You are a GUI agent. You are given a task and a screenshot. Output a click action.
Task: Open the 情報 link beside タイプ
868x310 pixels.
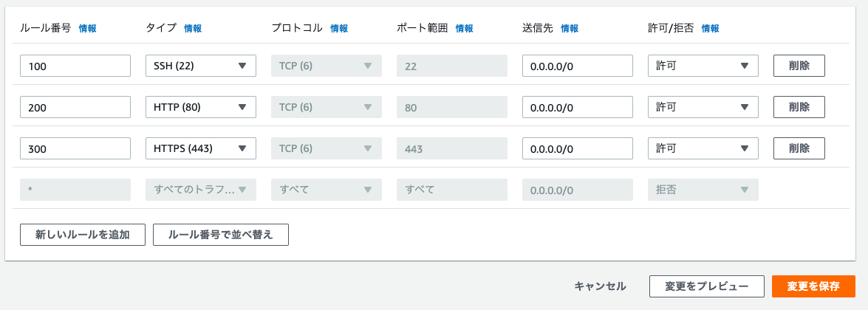[x=193, y=29]
